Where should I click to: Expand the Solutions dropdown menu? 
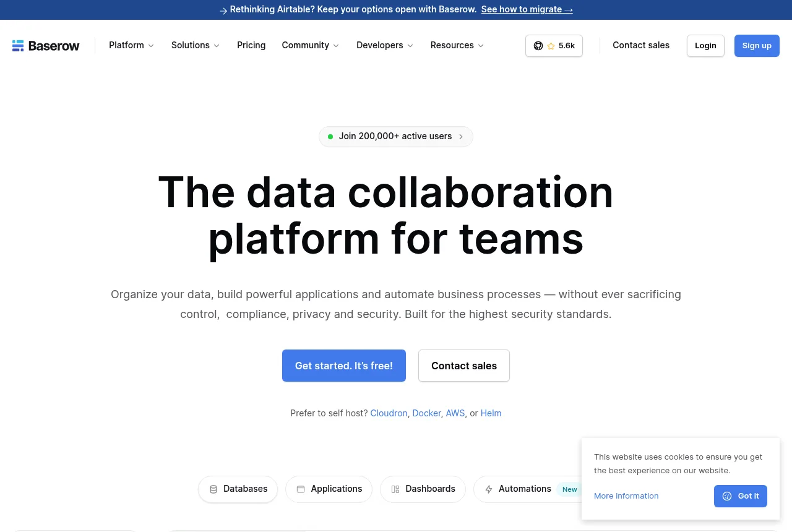[x=196, y=45]
